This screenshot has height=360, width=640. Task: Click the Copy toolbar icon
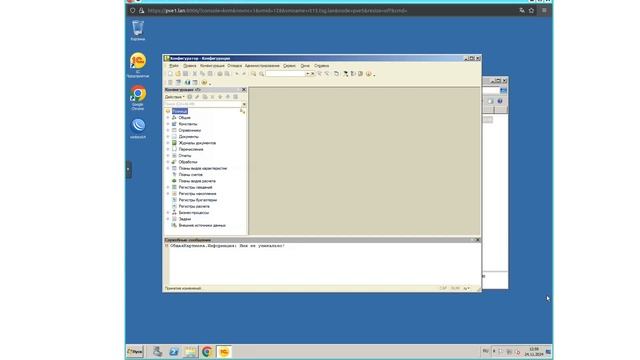pyautogui.click(x=202, y=74)
